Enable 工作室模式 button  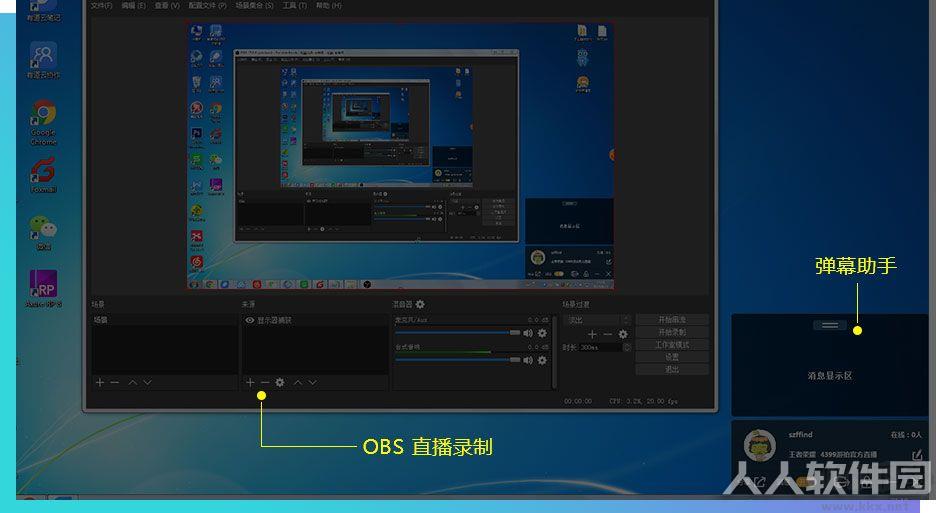pyautogui.click(x=672, y=345)
